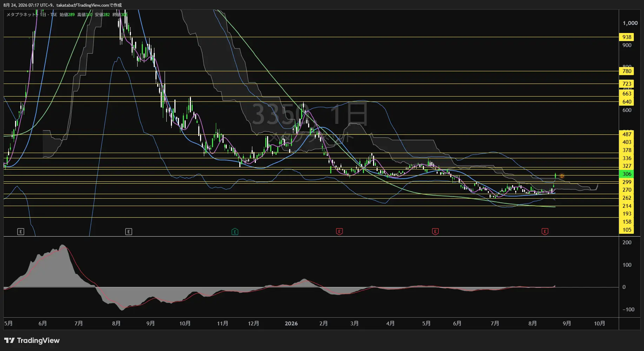Viewport: 644px width, 351px height.
Task: Click the 2月 time axis label
Action: [324, 324]
